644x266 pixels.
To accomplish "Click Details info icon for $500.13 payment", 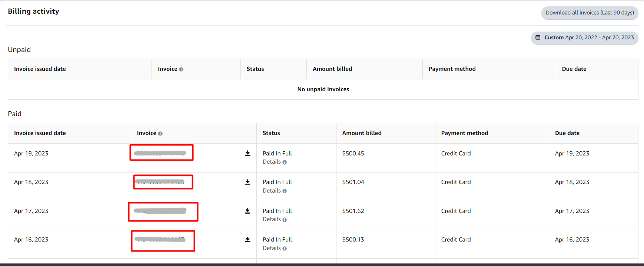I will (285, 249).
